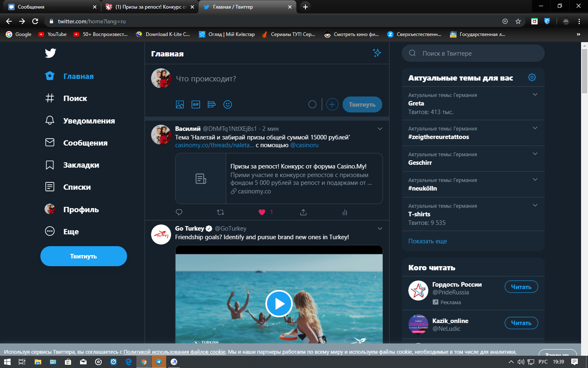Follow Гордость России with Читать button
The width and height of the screenshot is (588, 368).
click(x=521, y=287)
